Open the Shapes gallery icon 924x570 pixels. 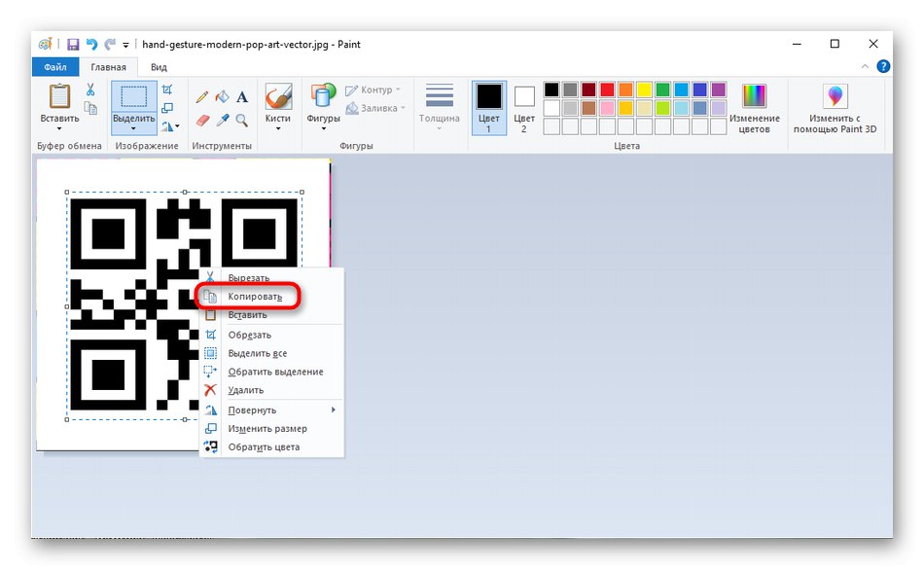click(x=323, y=96)
